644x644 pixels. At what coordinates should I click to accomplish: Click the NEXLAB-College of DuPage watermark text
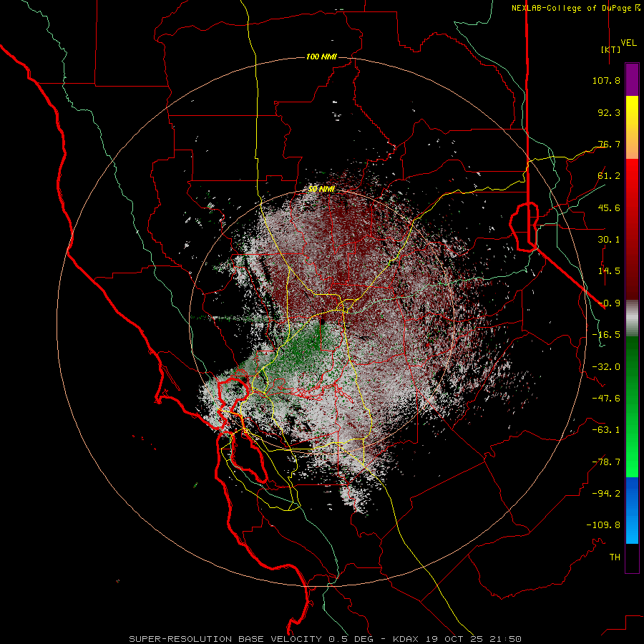coord(575,8)
